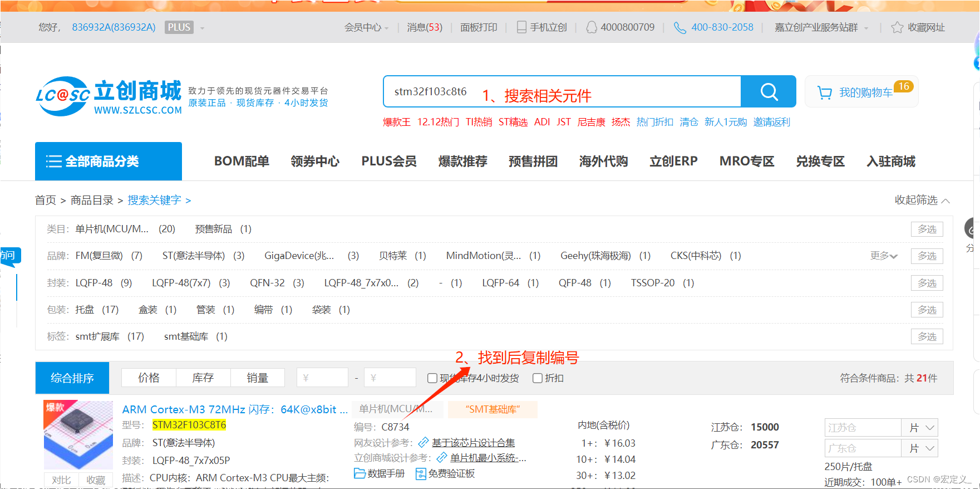The image size is (980, 489).
Task: Click the blue search magnifier button
Action: coord(769,91)
